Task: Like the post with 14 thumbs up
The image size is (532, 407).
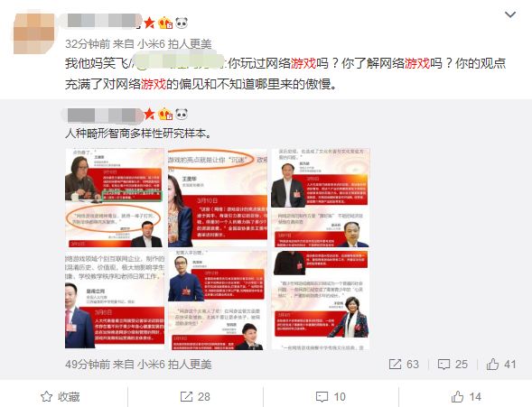Action: pos(466,396)
